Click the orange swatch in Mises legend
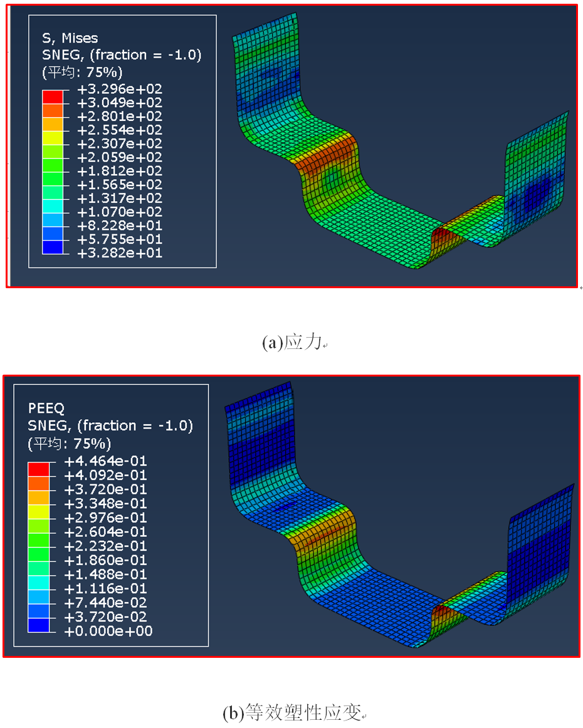Screen dimensions: 583x728 (x=53, y=110)
